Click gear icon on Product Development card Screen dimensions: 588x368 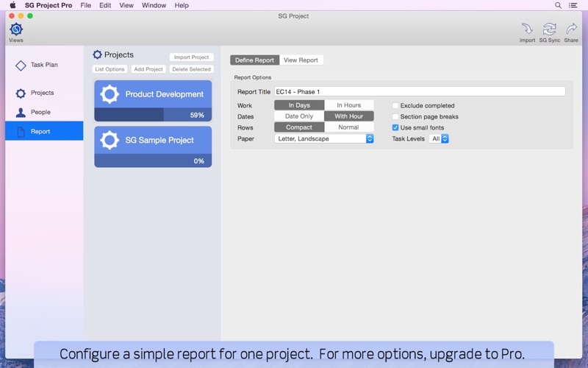coord(110,94)
